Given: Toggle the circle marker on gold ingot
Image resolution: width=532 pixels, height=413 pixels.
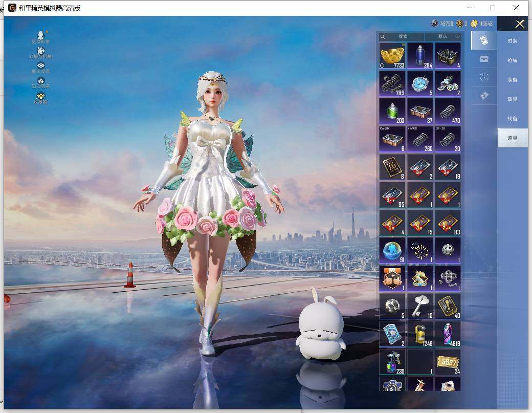Looking at the screenshot, I should tap(382, 66).
